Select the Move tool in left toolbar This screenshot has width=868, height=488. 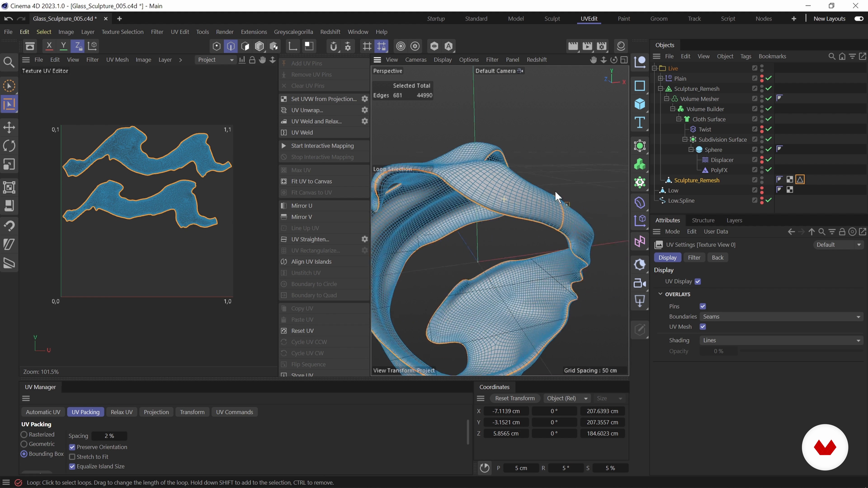coord(9,127)
